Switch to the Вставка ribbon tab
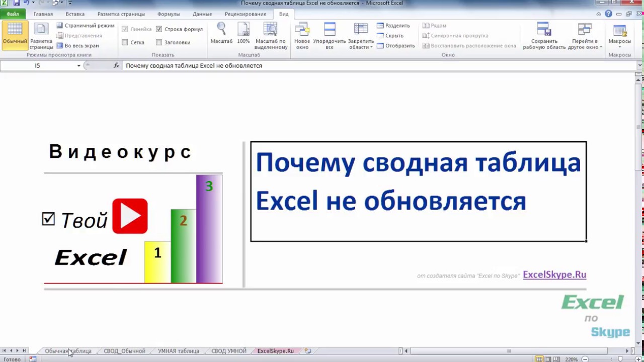 tap(75, 14)
